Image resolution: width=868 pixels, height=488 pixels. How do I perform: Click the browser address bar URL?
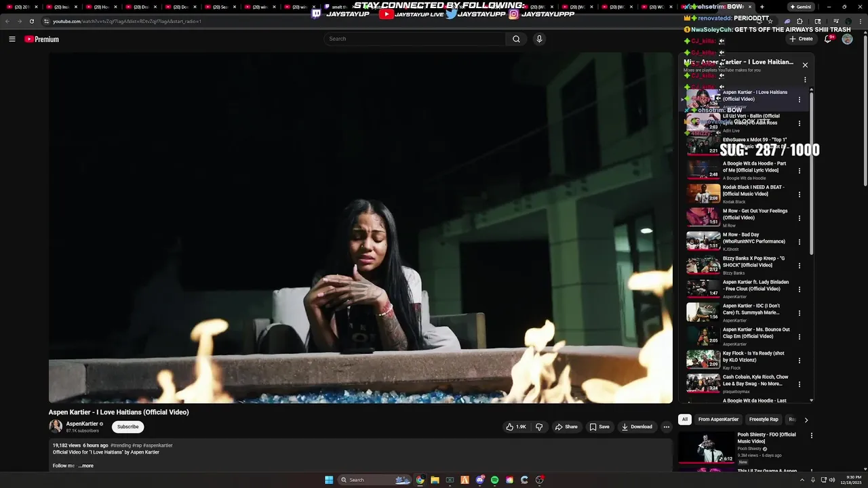[127, 21]
